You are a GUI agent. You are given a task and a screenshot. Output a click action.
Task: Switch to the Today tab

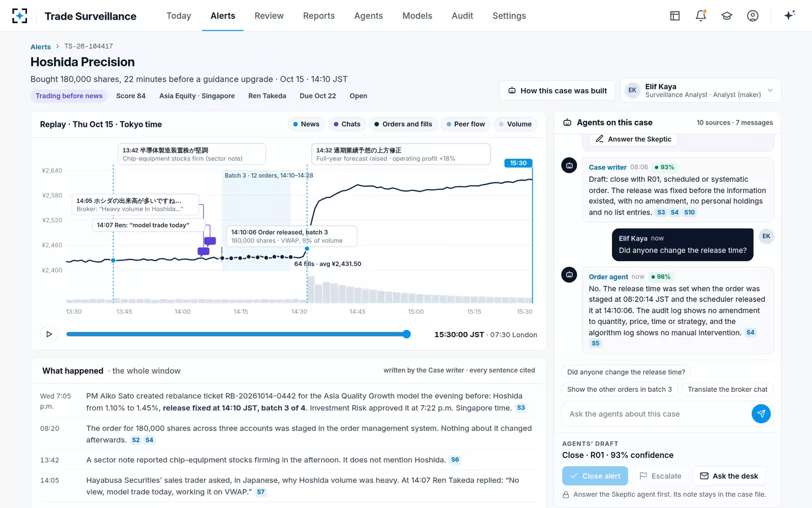[x=179, y=16]
